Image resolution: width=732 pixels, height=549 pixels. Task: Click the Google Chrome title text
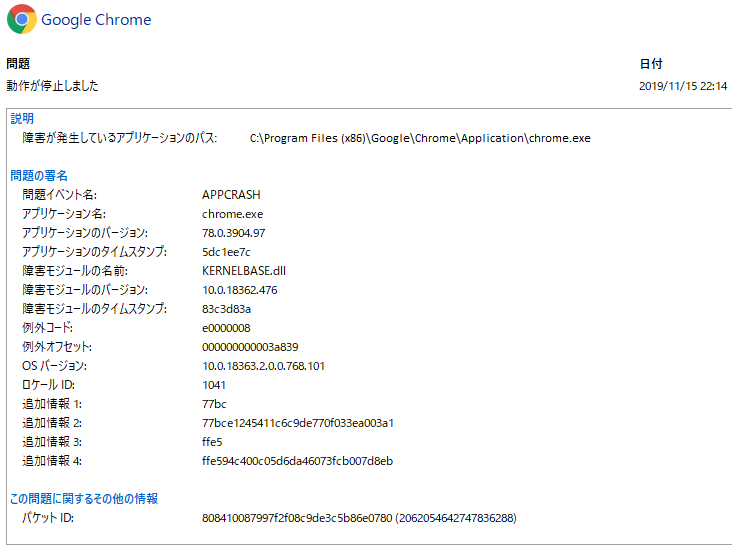pyautogui.click(x=96, y=20)
